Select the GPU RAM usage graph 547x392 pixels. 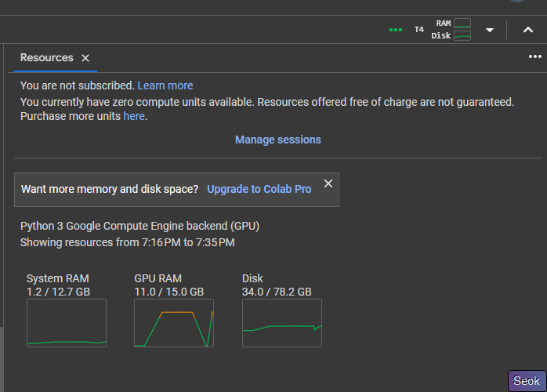pos(173,322)
